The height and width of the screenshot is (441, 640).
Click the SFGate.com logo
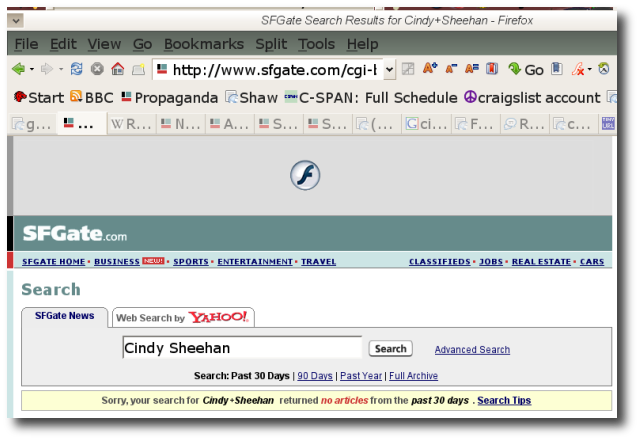point(75,234)
